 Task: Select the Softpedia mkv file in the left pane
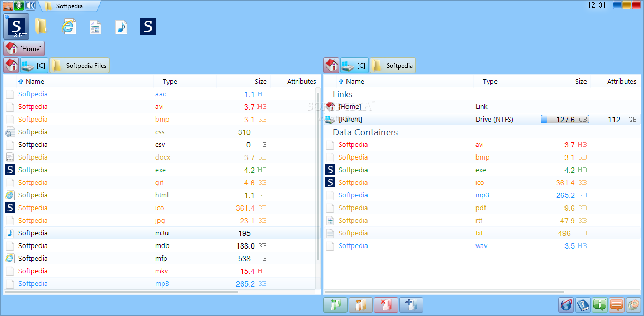click(160, 271)
